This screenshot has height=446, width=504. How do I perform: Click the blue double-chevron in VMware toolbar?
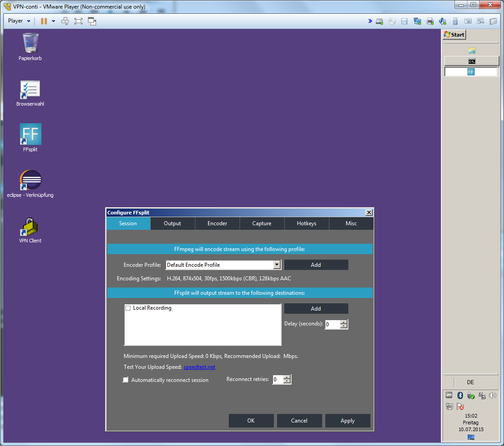coord(370,21)
